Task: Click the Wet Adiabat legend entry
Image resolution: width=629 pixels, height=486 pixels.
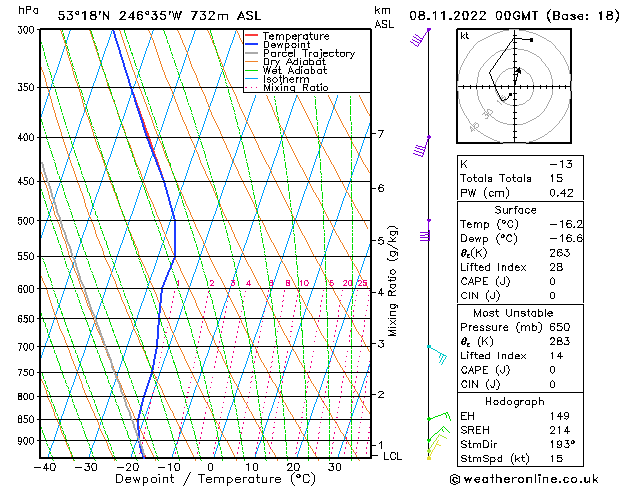Action: [x=295, y=70]
